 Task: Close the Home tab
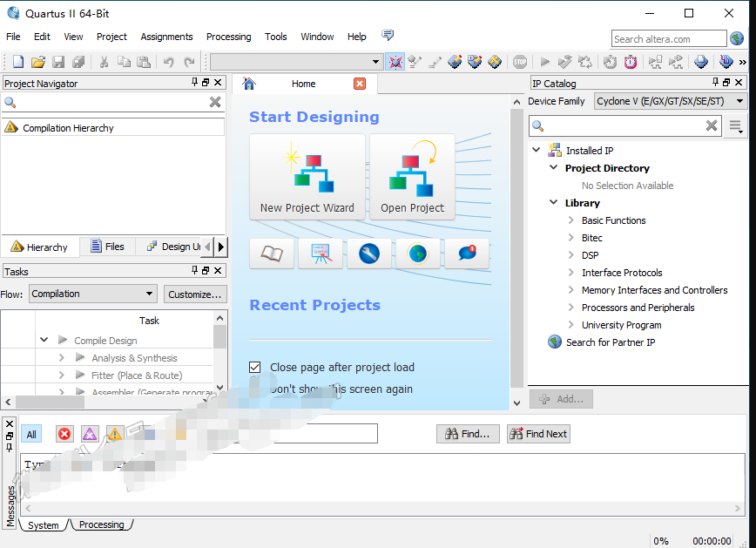(360, 84)
